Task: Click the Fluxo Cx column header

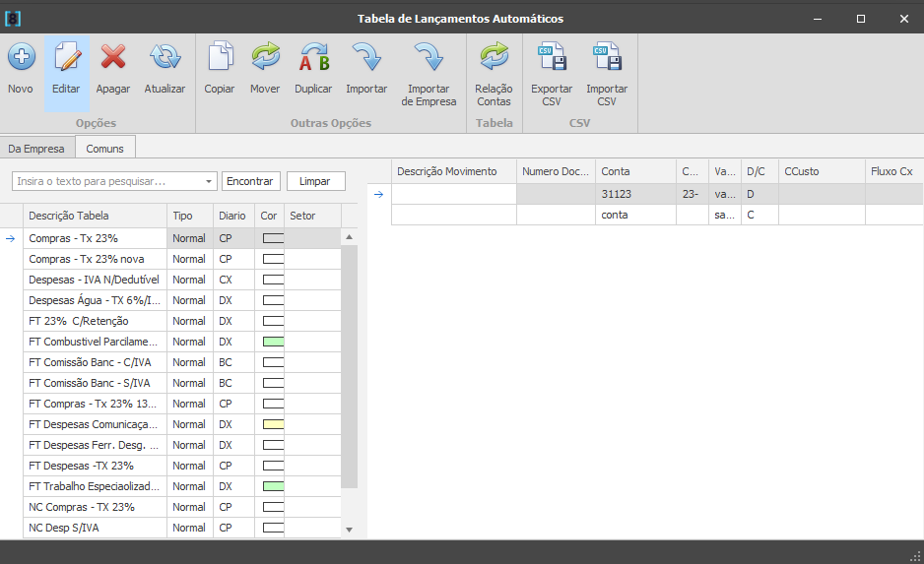Action: point(893,171)
